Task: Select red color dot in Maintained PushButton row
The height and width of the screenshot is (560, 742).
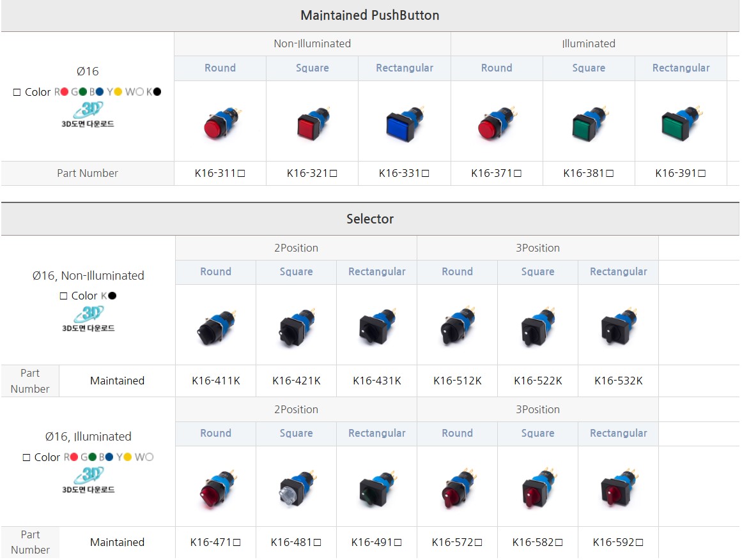Action: coord(64,92)
